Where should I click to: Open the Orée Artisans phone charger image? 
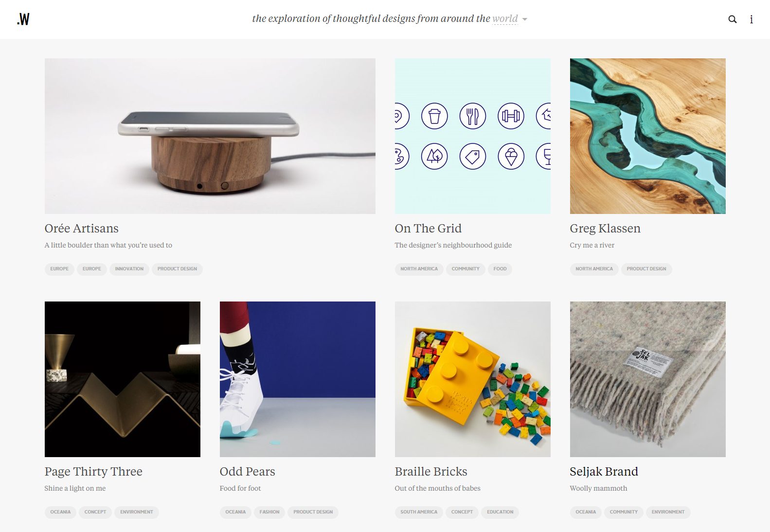coord(210,136)
